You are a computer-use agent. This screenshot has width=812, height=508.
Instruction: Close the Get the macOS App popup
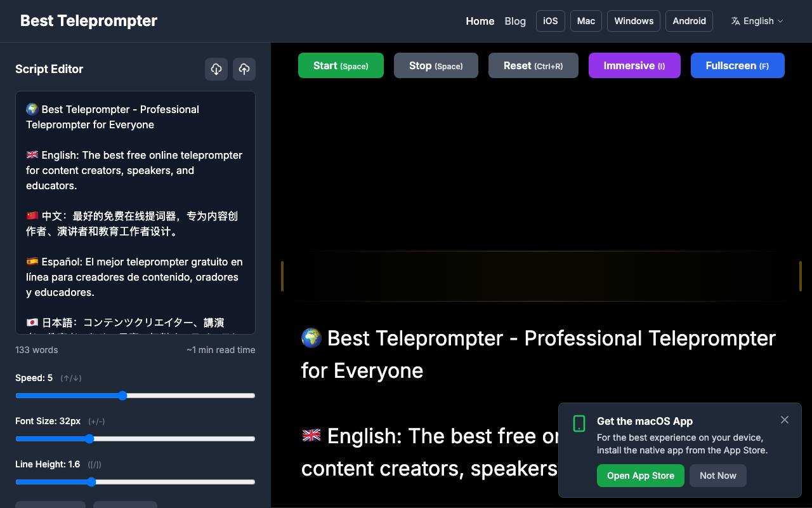785,420
